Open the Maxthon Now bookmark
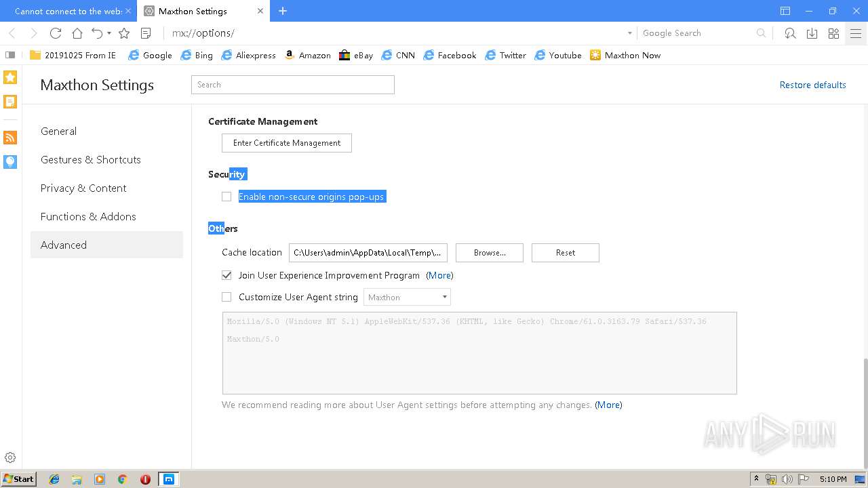868x488 pixels. click(x=625, y=56)
